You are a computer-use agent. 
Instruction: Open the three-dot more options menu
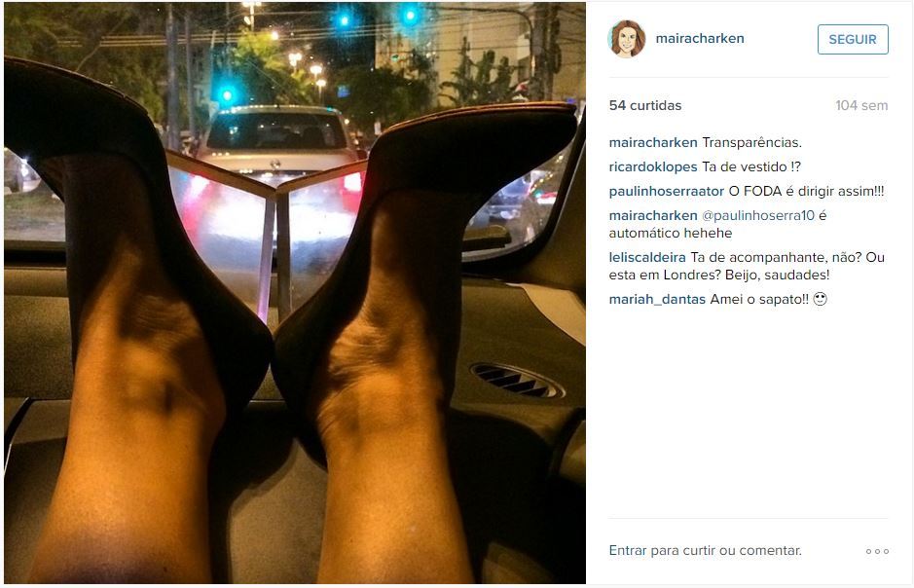tap(877, 551)
